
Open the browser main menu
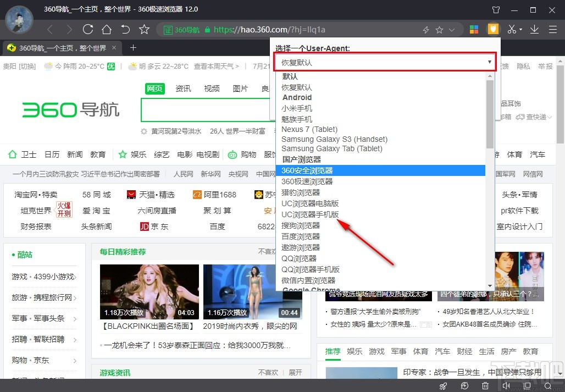click(x=553, y=30)
